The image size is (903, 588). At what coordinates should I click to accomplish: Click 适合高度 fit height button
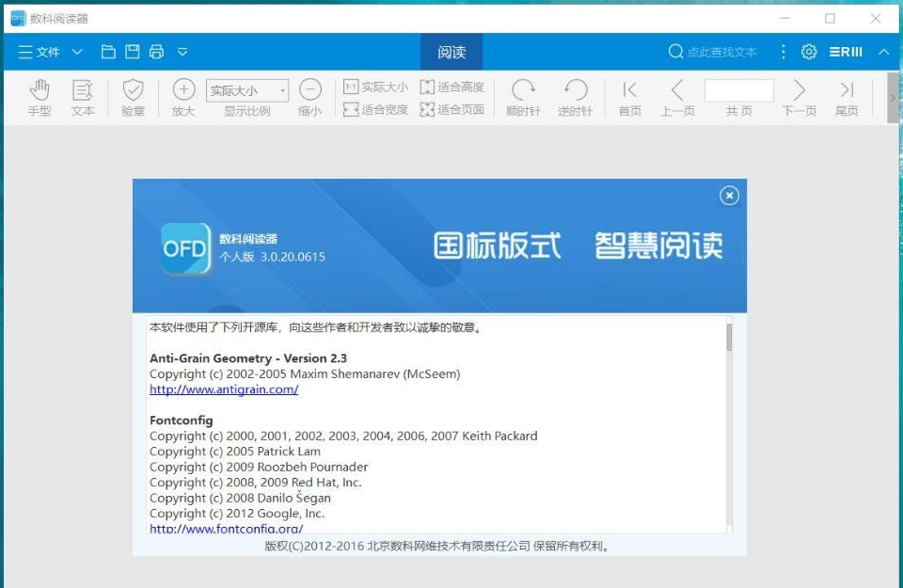(x=452, y=87)
